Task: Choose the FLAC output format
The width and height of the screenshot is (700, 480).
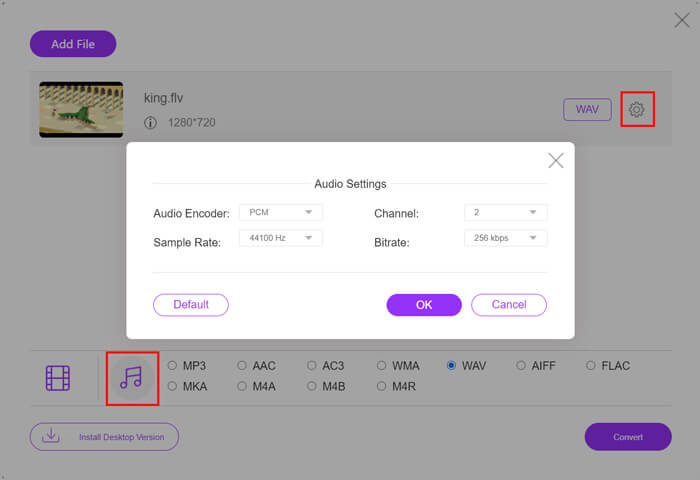Action: 591,366
